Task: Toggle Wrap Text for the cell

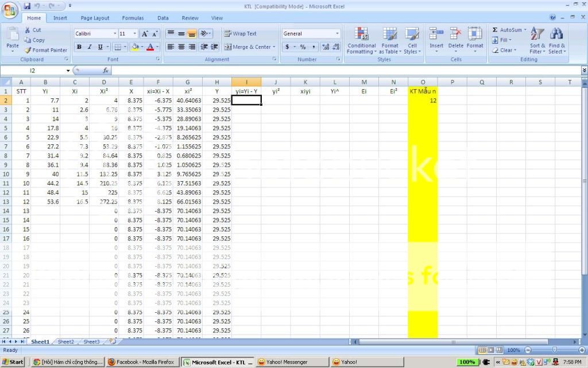Action: [241, 34]
